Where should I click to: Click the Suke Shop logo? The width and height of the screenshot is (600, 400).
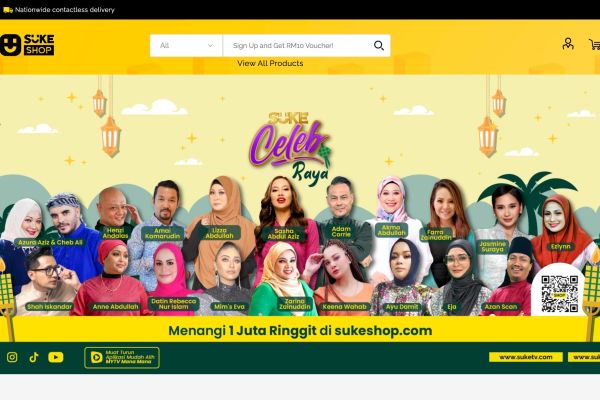27,45
